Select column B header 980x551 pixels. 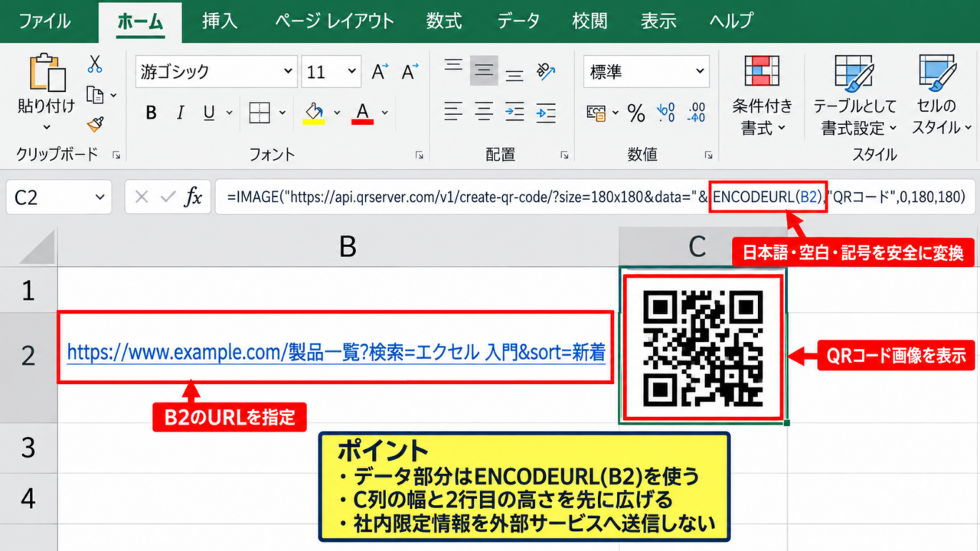338,246
